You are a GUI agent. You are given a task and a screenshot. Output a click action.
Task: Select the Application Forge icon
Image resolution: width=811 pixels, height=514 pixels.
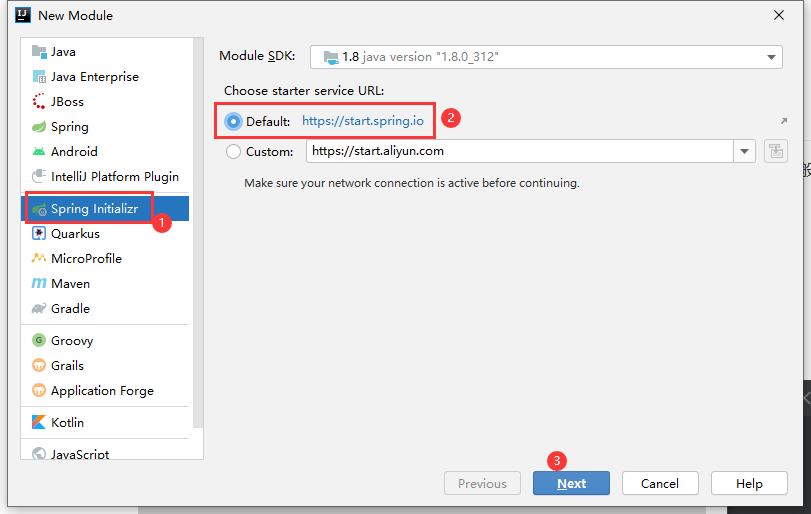point(39,390)
